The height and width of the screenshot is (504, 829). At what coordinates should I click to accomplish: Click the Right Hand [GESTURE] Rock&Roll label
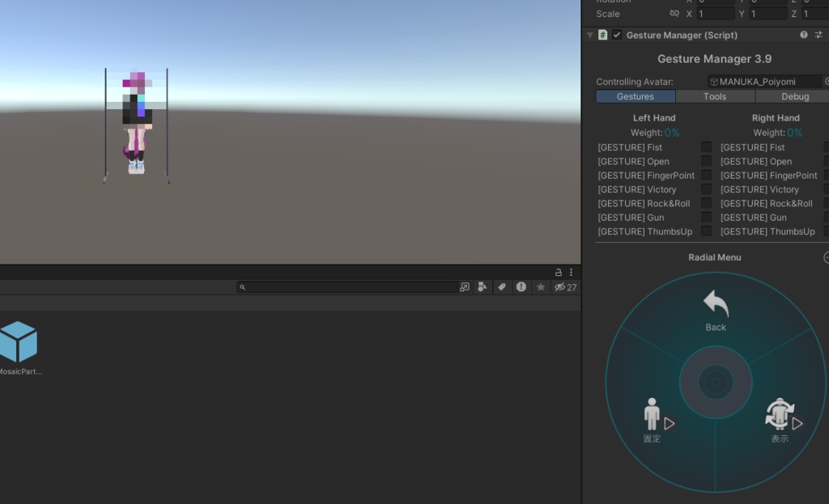point(766,203)
